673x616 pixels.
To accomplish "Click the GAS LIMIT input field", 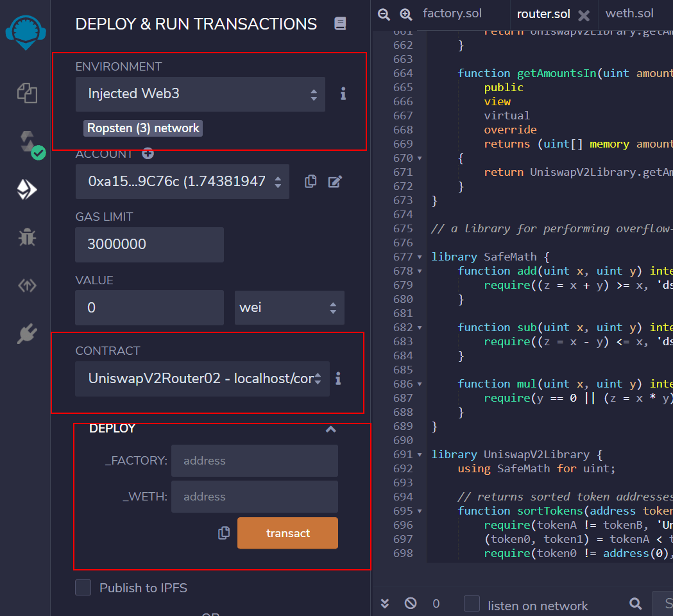I will coord(149,244).
